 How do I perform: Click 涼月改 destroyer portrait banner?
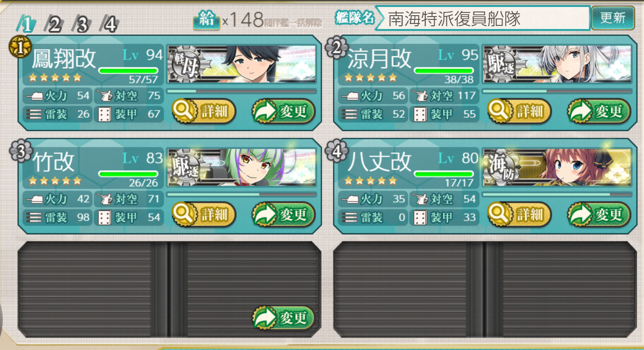pyautogui.click(x=557, y=64)
